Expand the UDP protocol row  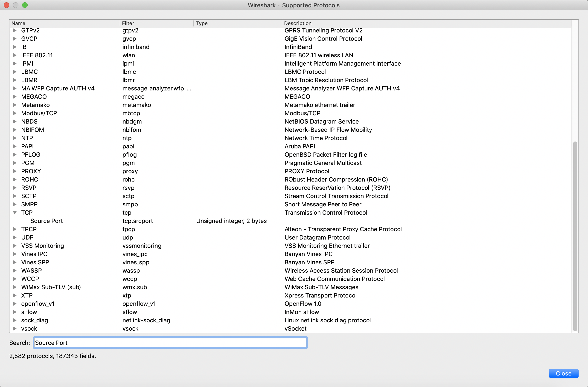point(15,238)
